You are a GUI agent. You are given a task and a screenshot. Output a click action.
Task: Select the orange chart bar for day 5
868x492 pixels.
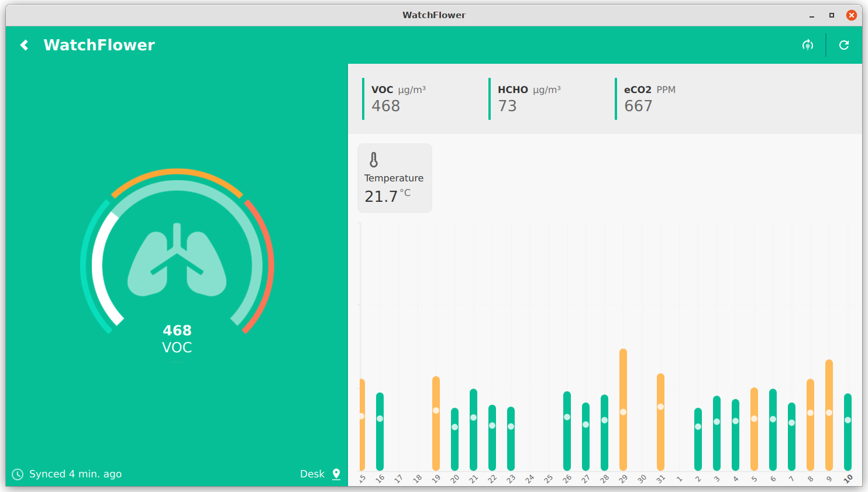(x=754, y=429)
